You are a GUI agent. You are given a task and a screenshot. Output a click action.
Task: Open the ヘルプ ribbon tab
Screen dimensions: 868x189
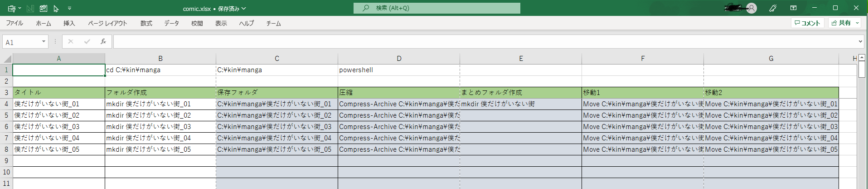[247, 23]
